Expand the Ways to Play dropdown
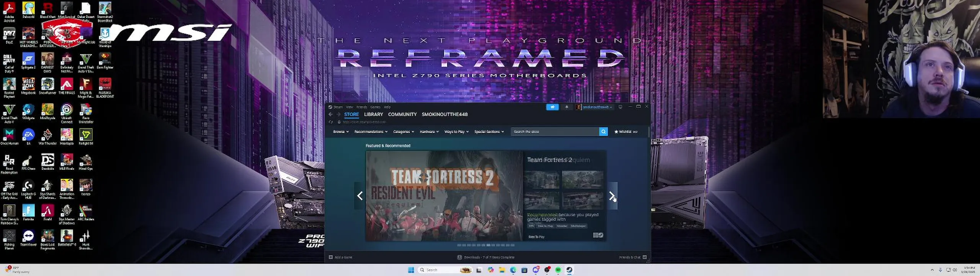The width and height of the screenshot is (980, 276). pyautogui.click(x=456, y=131)
